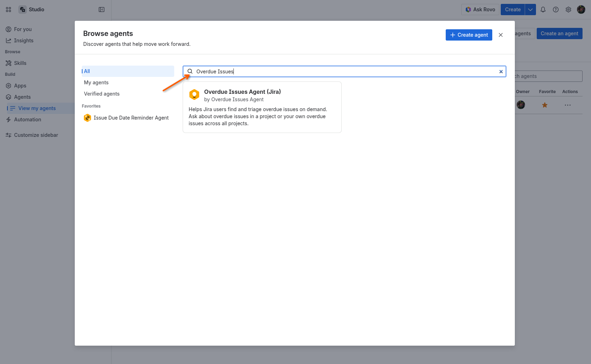Viewport: 591px width, 364px height.
Task: Click the 'by Overdue Issues Agent' text
Action: (234, 99)
